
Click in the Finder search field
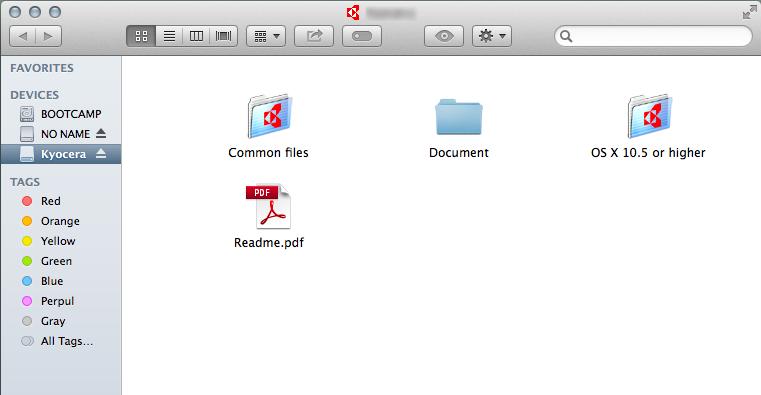(653, 36)
